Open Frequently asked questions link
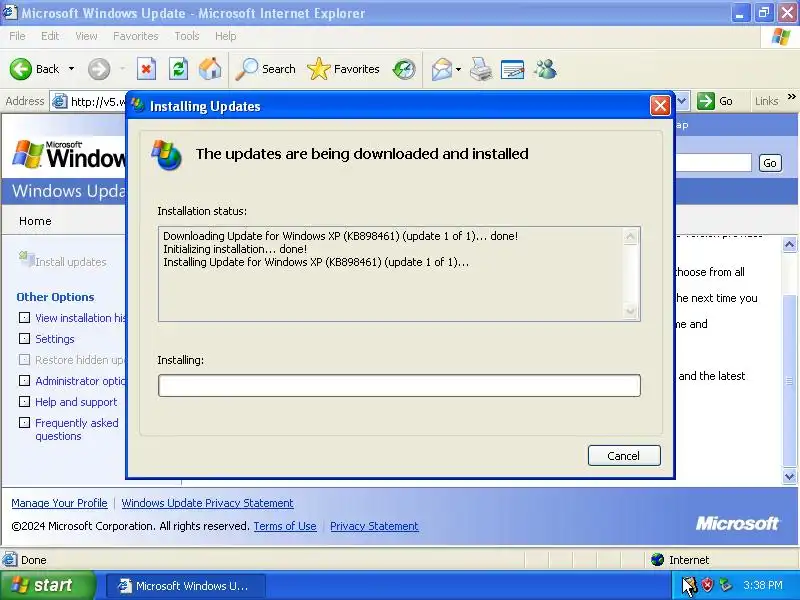This screenshot has width=800, height=600. [x=77, y=430]
